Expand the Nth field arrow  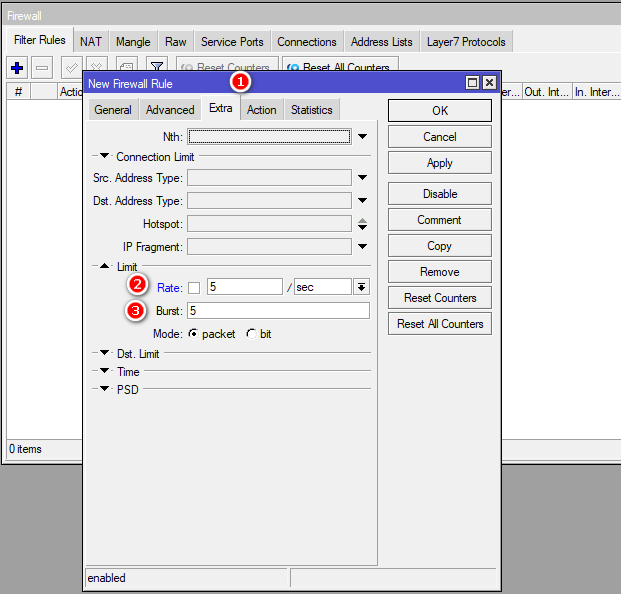[362, 136]
